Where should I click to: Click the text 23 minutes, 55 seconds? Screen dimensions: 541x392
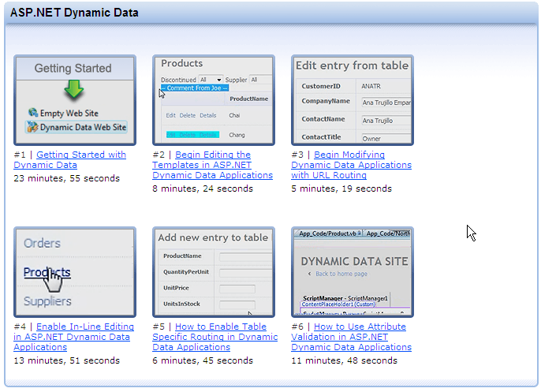click(x=66, y=178)
